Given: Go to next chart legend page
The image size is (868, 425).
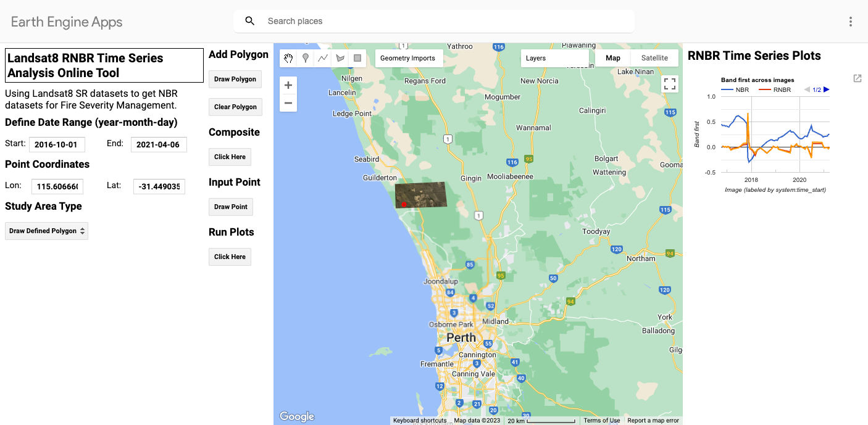Looking at the screenshot, I should coord(827,89).
